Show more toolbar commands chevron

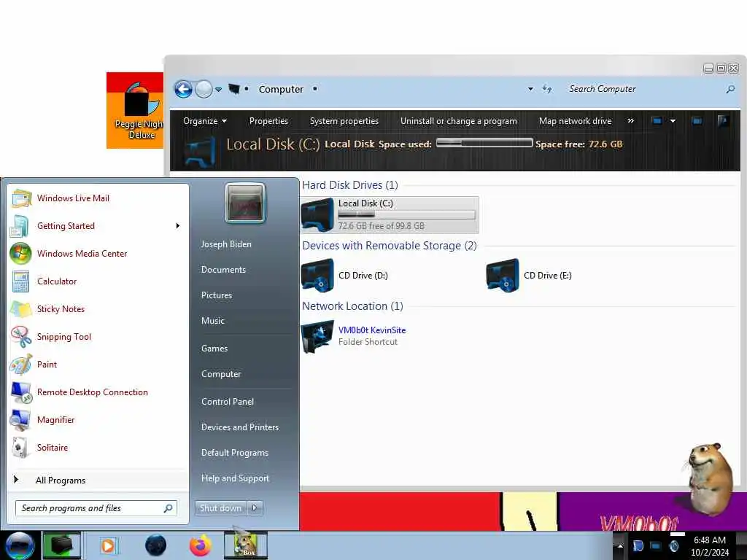631,121
